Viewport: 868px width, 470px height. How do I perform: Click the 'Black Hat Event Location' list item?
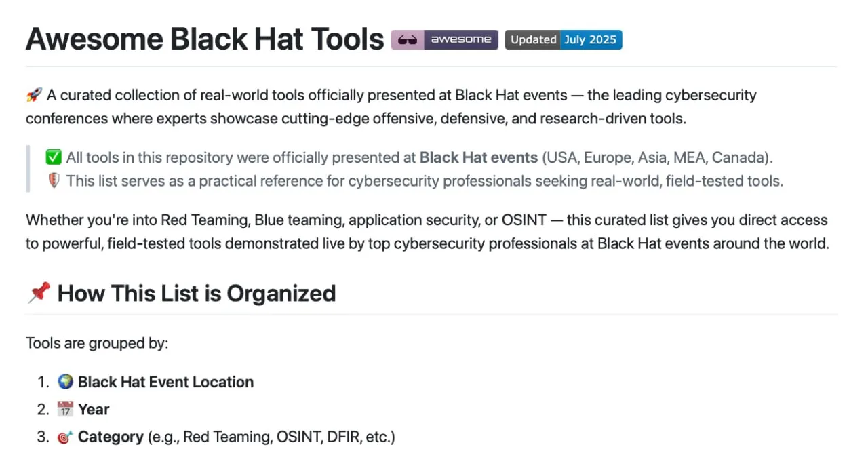(x=165, y=382)
